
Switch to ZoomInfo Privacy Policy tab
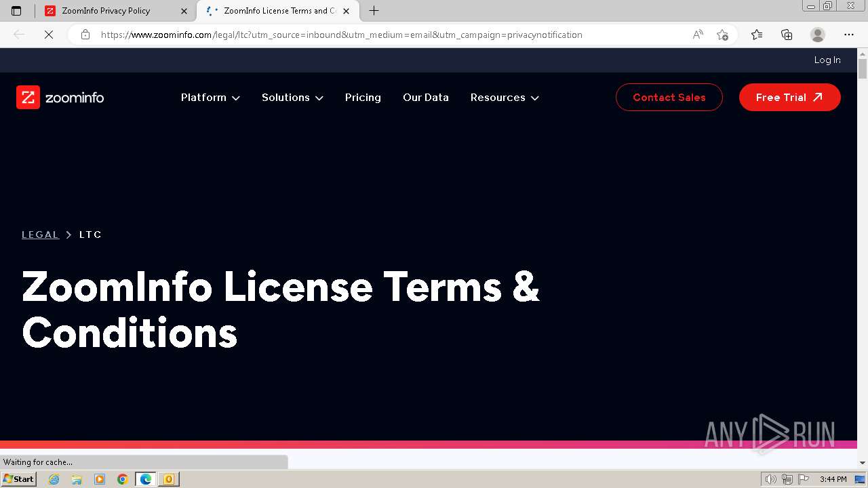tap(117, 11)
